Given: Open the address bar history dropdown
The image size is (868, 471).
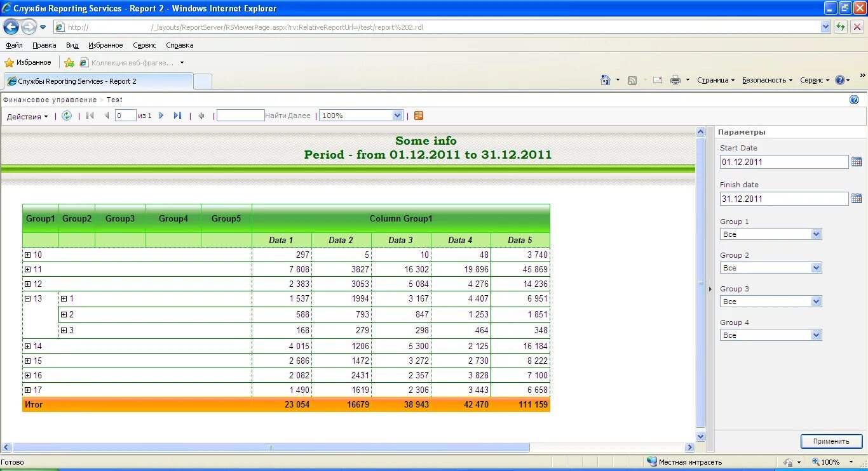Looking at the screenshot, I should pos(825,27).
